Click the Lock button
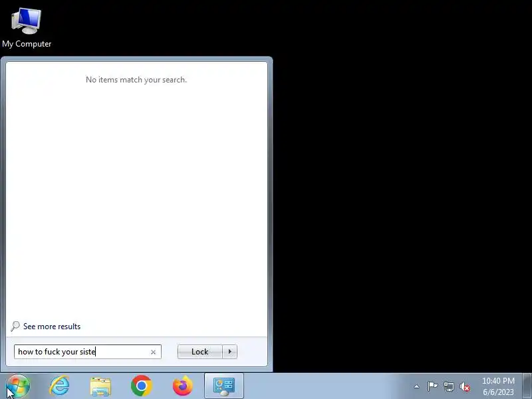532x399 pixels. click(x=200, y=352)
